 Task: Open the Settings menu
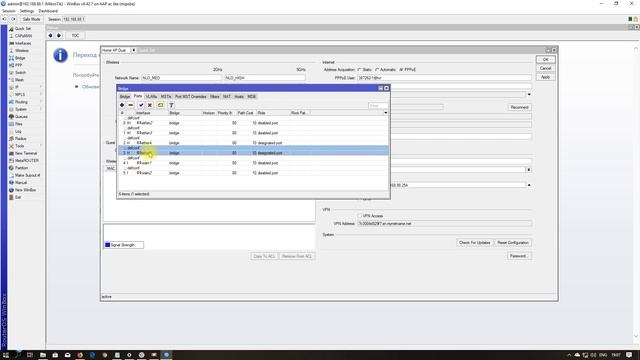pyautogui.click(x=27, y=11)
